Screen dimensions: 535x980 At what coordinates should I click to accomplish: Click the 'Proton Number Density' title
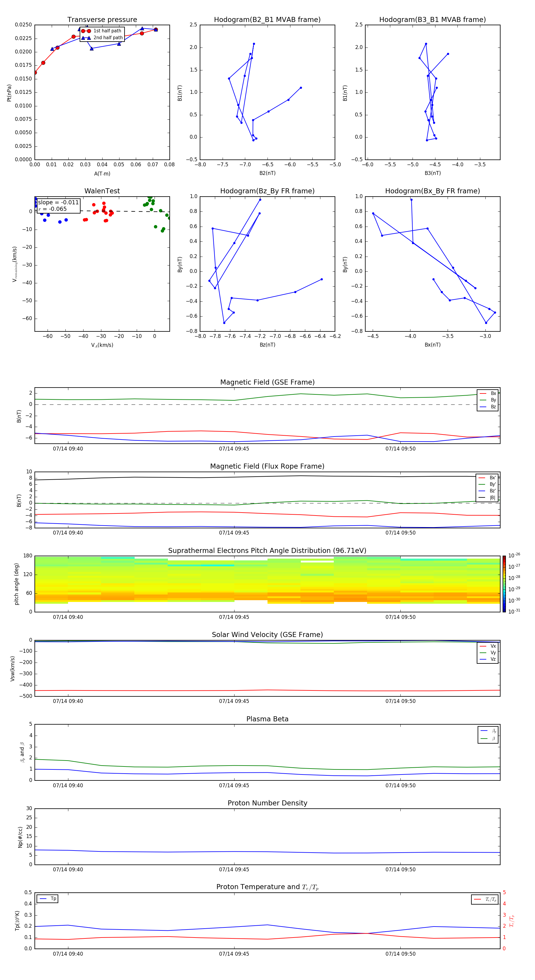pos(267,803)
